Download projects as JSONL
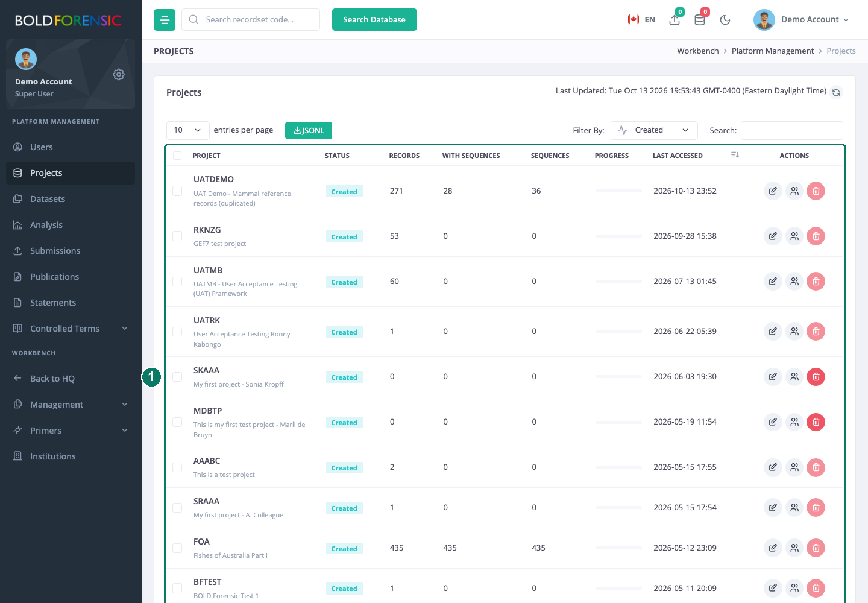 (309, 130)
